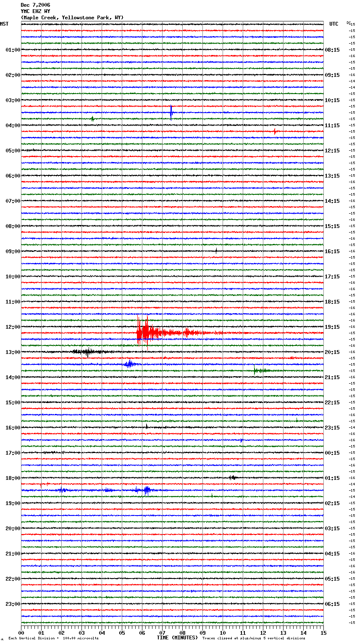
Task: Click the 'UTC' time zone label
Action: 334,24
